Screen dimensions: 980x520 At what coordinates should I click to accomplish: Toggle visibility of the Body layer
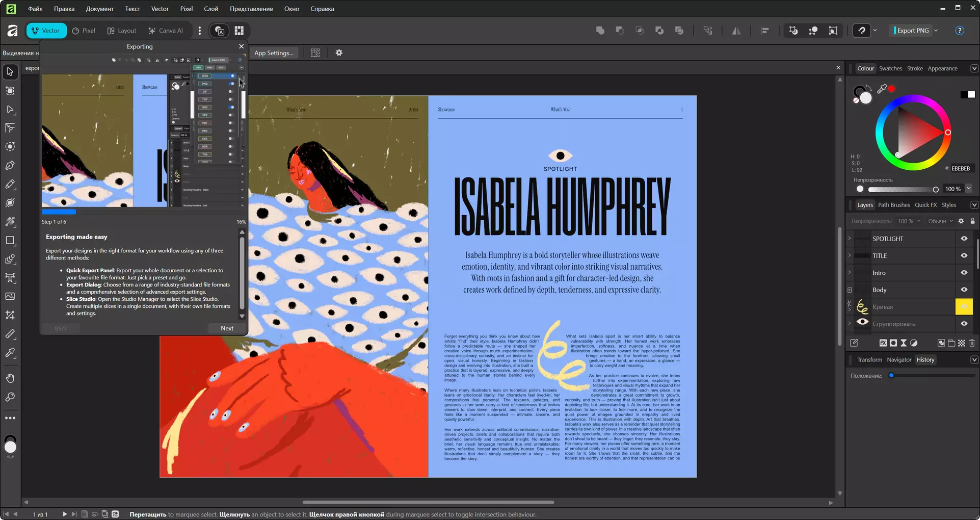[964, 290]
